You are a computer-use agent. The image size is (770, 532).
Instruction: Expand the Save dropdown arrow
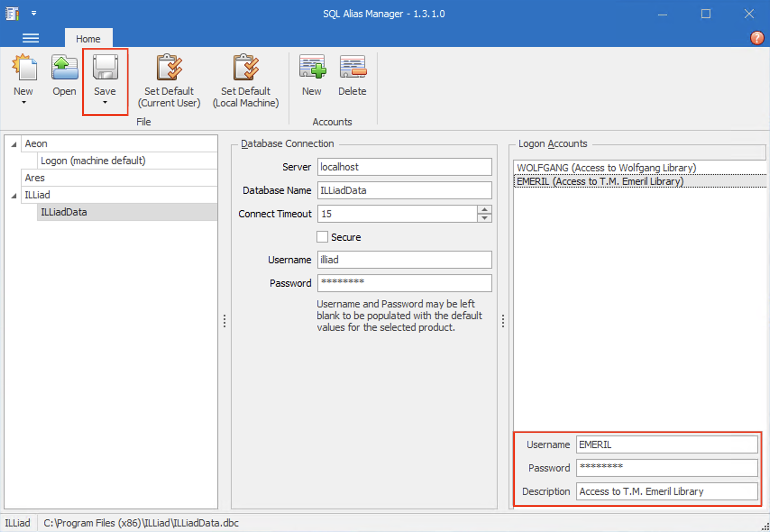(105, 103)
